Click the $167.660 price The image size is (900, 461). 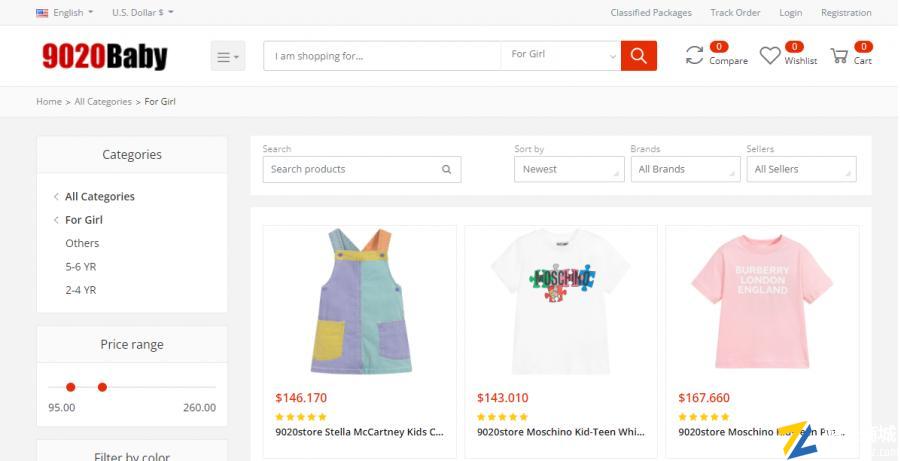(704, 398)
